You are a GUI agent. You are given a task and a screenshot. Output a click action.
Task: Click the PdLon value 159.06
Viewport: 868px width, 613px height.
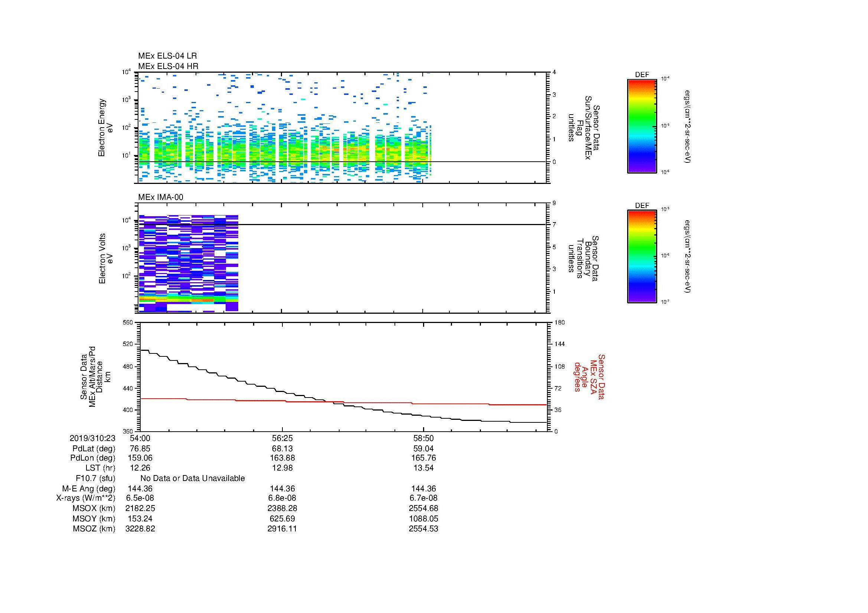point(140,458)
